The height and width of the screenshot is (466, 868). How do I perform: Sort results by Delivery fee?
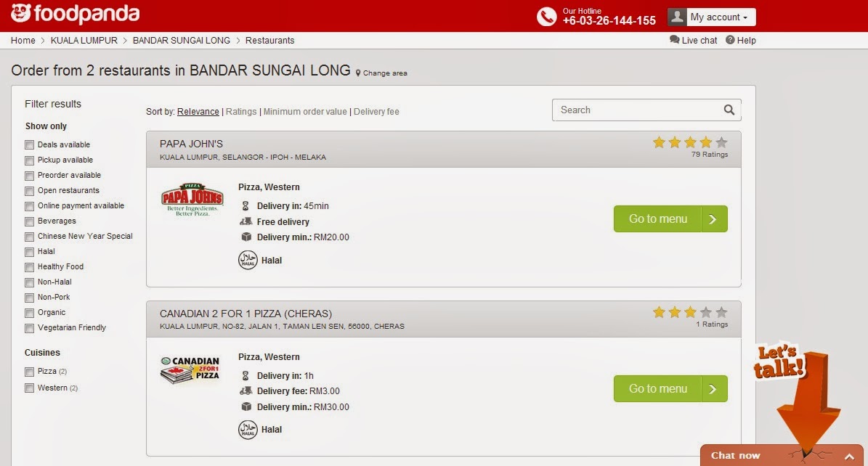point(376,111)
